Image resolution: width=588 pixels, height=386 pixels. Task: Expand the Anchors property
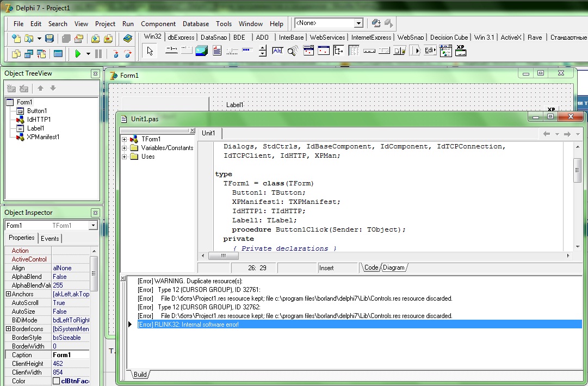tap(8, 294)
